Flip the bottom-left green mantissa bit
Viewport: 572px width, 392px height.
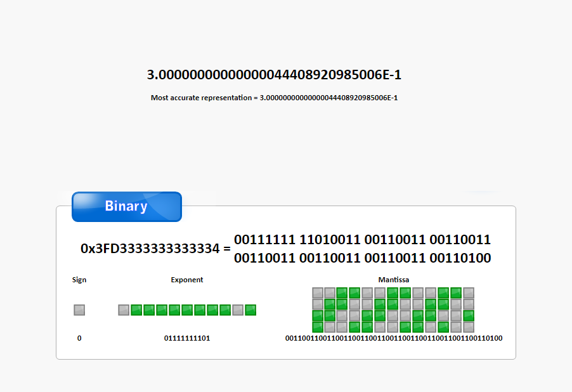click(x=318, y=327)
